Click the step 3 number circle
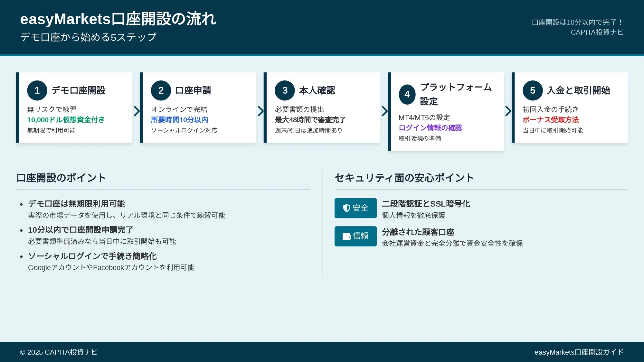 pyautogui.click(x=285, y=90)
